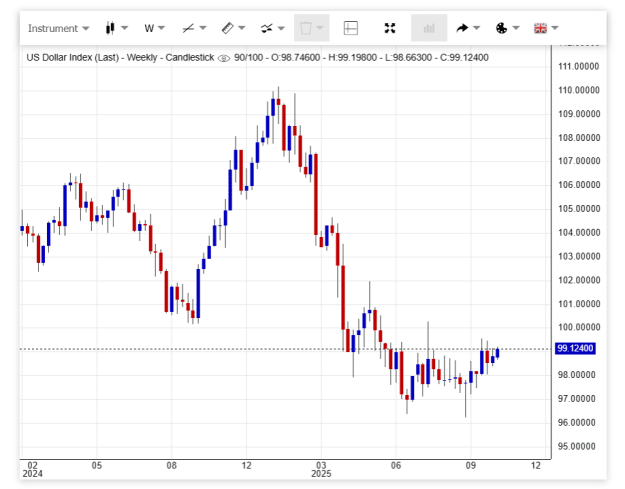Click the 101.00000 price axis label
The height and width of the screenshot is (489, 625).
[579, 304]
